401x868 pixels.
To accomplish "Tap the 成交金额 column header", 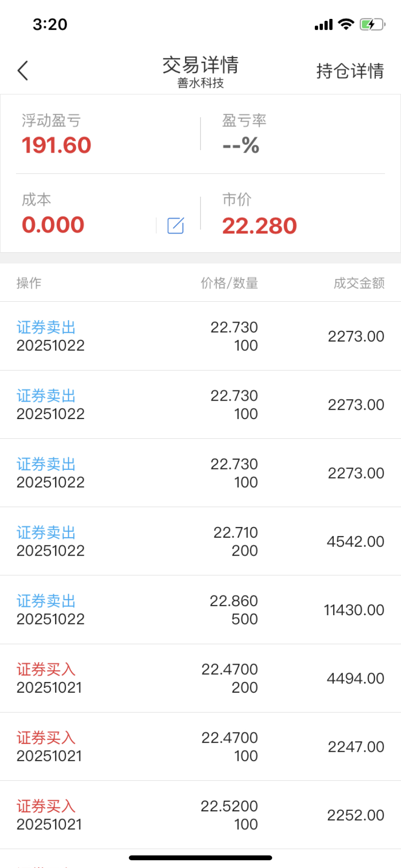I will (359, 283).
